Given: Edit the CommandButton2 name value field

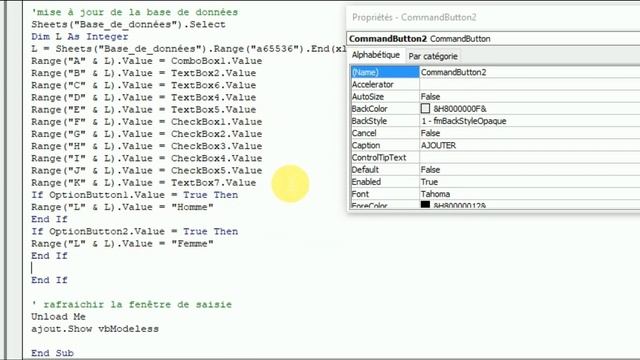Looking at the screenshot, I should 530,72.
